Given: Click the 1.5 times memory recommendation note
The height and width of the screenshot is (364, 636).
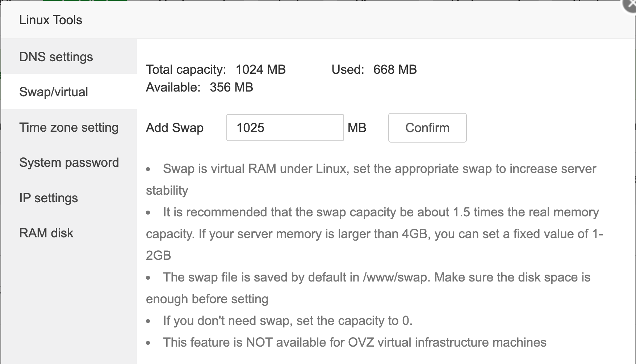Looking at the screenshot, I should tap(380, 212).
